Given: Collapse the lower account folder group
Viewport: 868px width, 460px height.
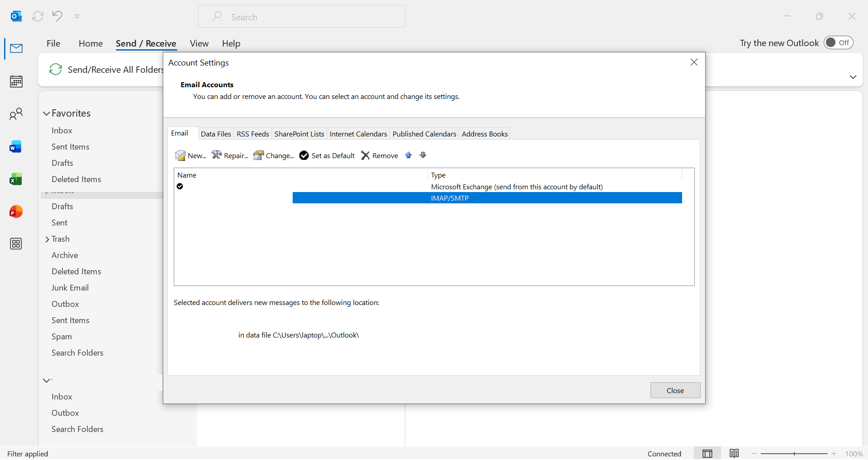Looking at the screenshot, I should [47, 380].
